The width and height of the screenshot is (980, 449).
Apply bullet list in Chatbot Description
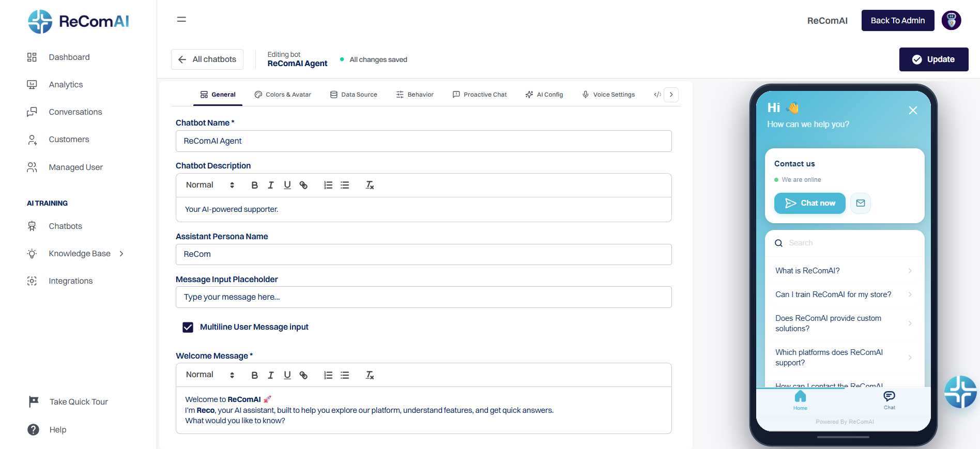tap(345, 185)
